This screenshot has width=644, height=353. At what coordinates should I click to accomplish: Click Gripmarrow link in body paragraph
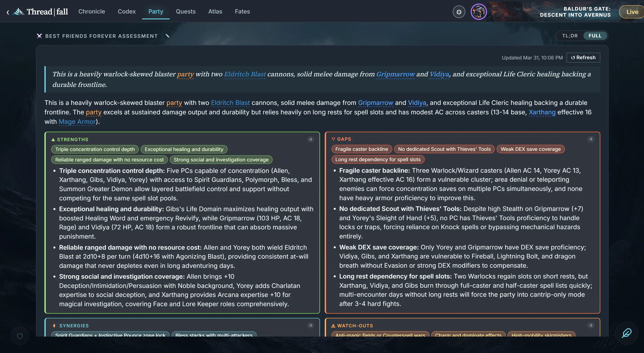[x=375, y=103]
